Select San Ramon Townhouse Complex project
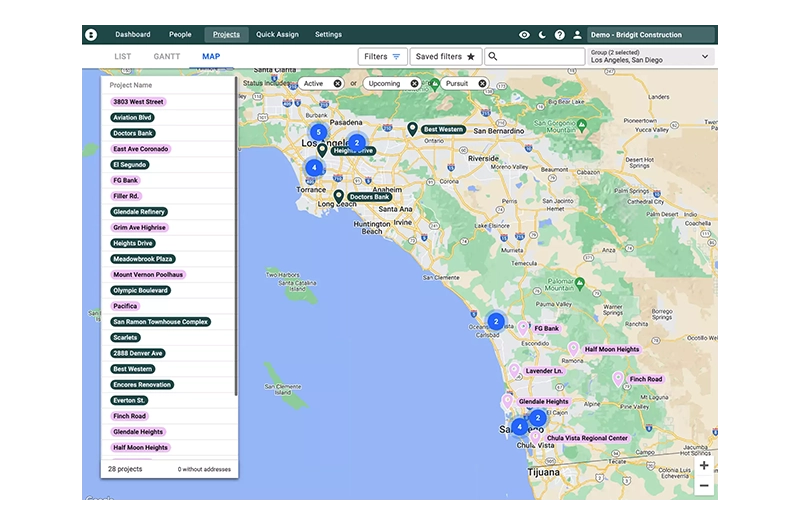The width and height of the screenshot is (800, 525). tap(161, 322)
